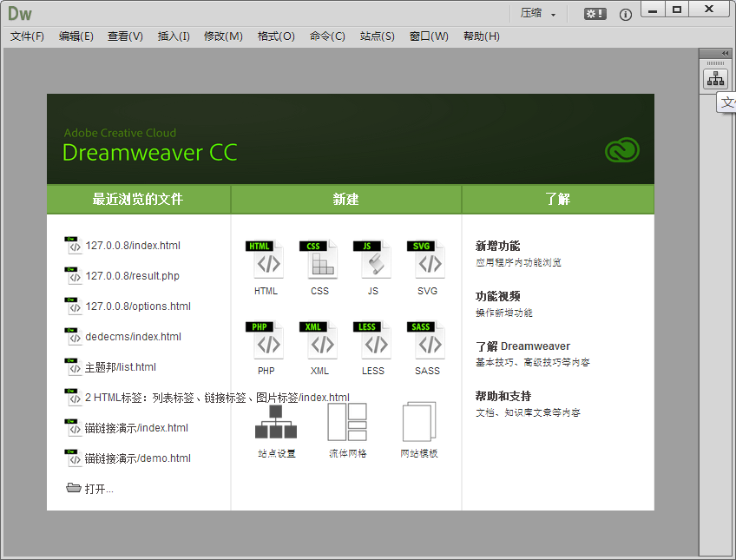Click the files panel icon on the right edge
736x560 pixels.
[x=715, y=78]
